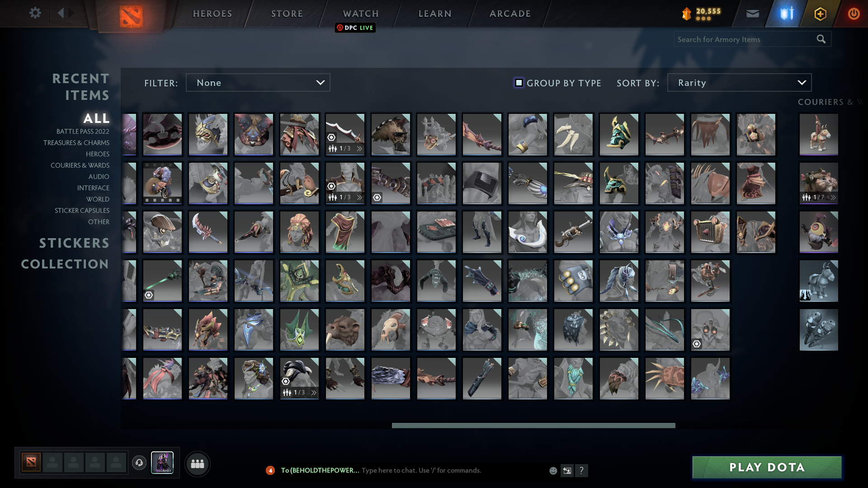The image size is (868, 488).
Task: Select Couriers & Wards category
Action: [x=80, y=165]
